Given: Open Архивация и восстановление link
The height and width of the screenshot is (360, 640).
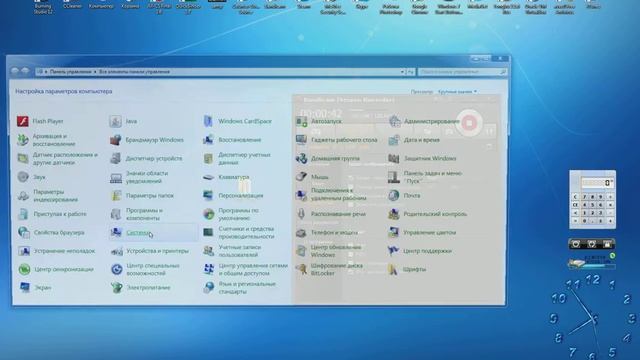Looking at the screenshot, I should click(x=54, y=140).
